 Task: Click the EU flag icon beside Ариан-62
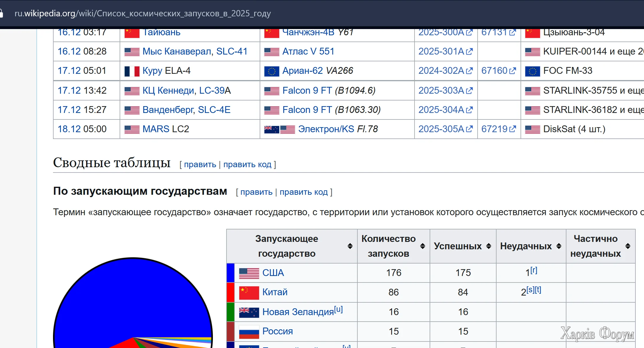click(x=272, y=71)
